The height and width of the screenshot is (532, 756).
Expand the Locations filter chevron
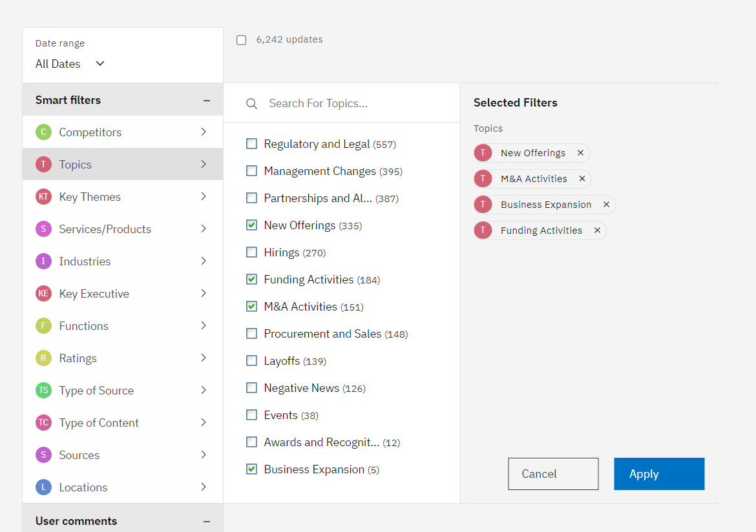coord(204,487)
